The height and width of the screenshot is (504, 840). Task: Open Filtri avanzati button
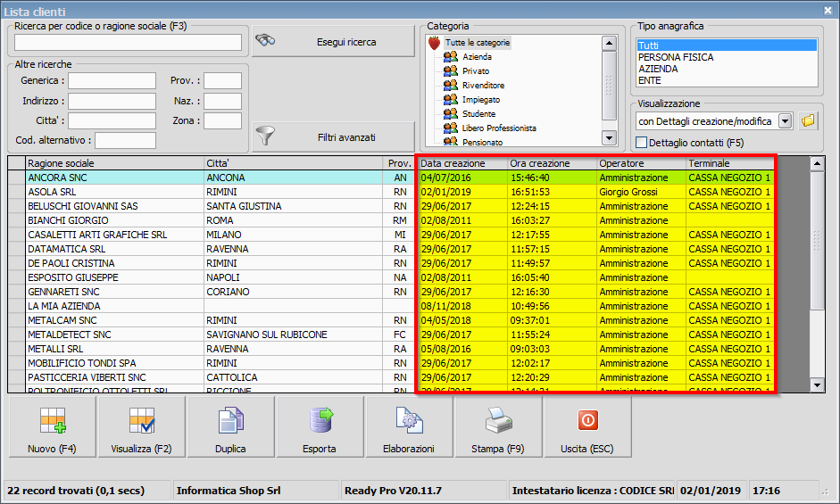point(333,137)
